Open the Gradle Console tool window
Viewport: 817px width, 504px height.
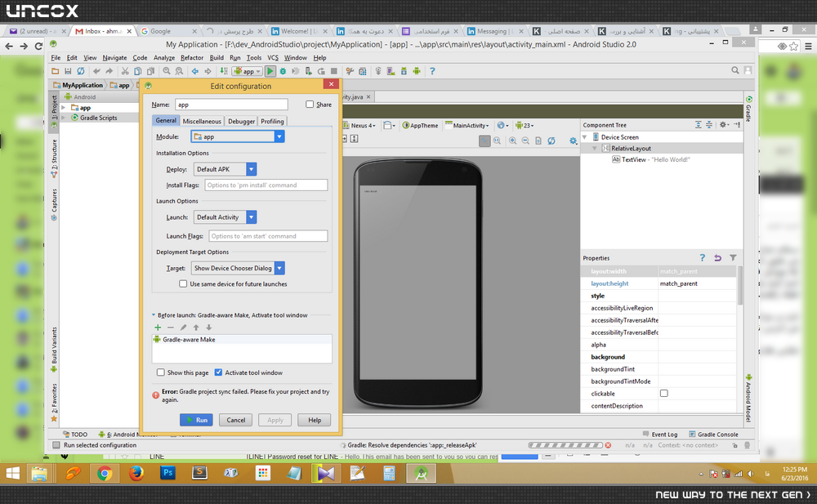713,435
